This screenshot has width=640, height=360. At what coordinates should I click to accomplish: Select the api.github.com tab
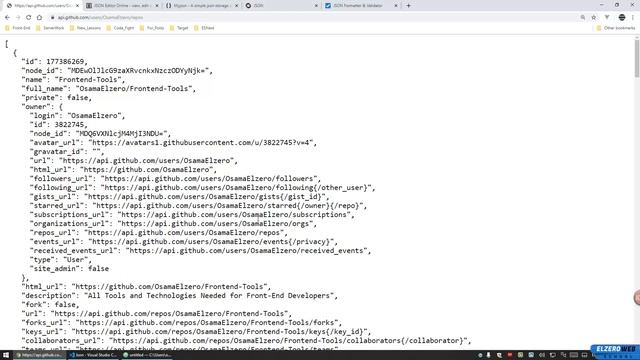click(x=42, y=6)
